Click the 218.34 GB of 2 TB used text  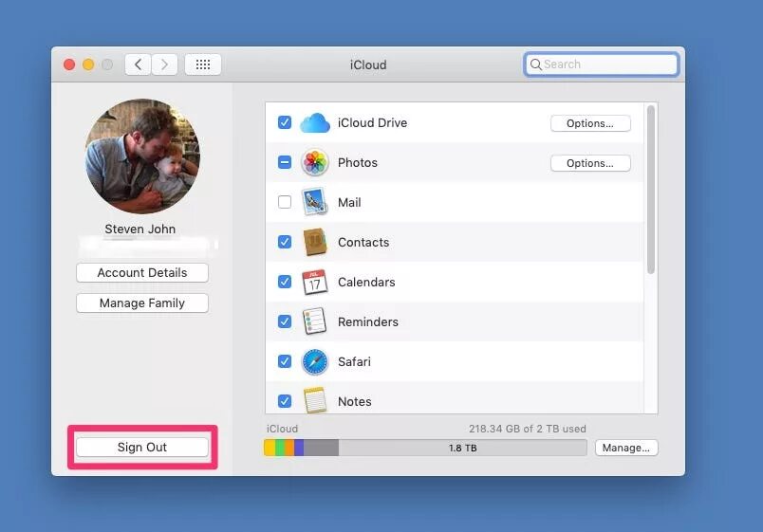[528, 429]
